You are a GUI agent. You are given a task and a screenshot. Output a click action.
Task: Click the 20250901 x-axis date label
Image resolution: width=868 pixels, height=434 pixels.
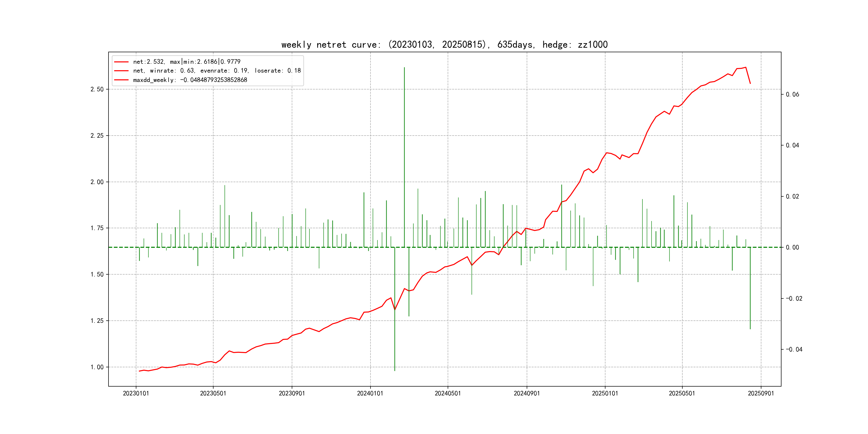(x=761, y=393)
